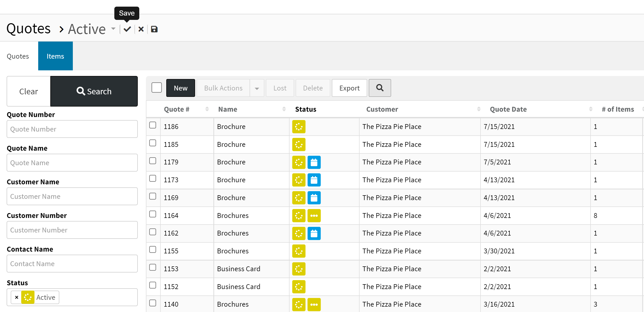This screenshot has height=312, width=644.
Task: Select checkbox for quote 1153
Action: tap(153, 267)
